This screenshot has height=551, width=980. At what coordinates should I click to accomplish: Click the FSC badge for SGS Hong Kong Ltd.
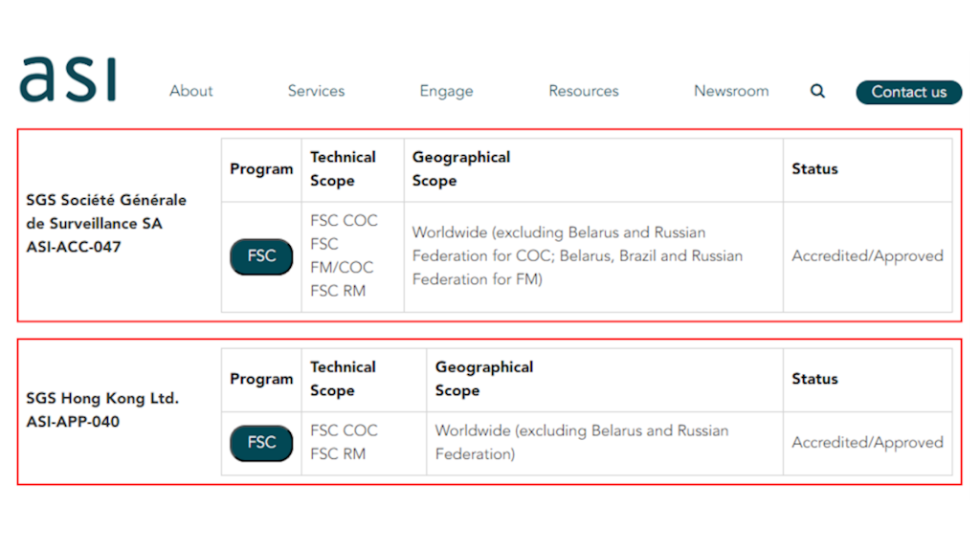coord(260,442)
